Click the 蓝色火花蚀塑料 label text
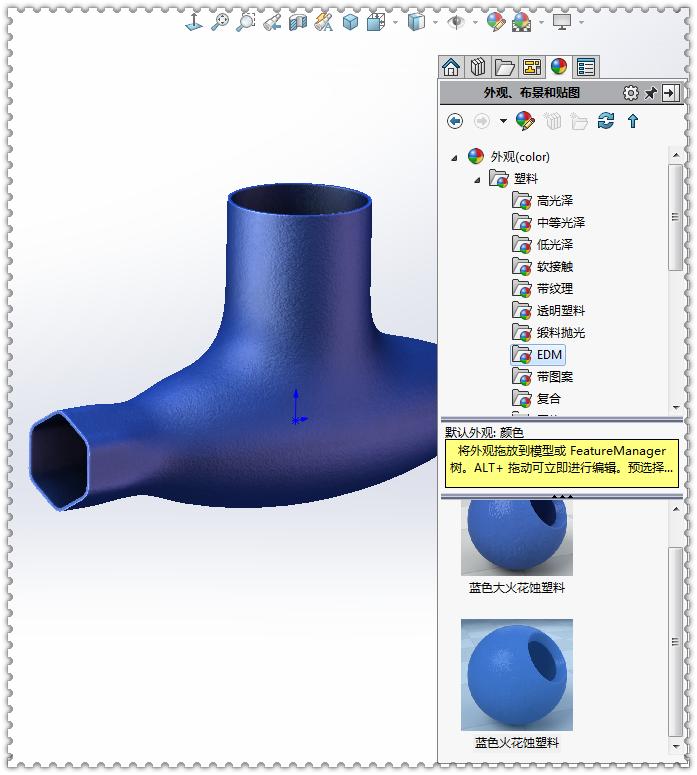The height and width of the screenshot is (775, 697). click(x=517, y=742)
